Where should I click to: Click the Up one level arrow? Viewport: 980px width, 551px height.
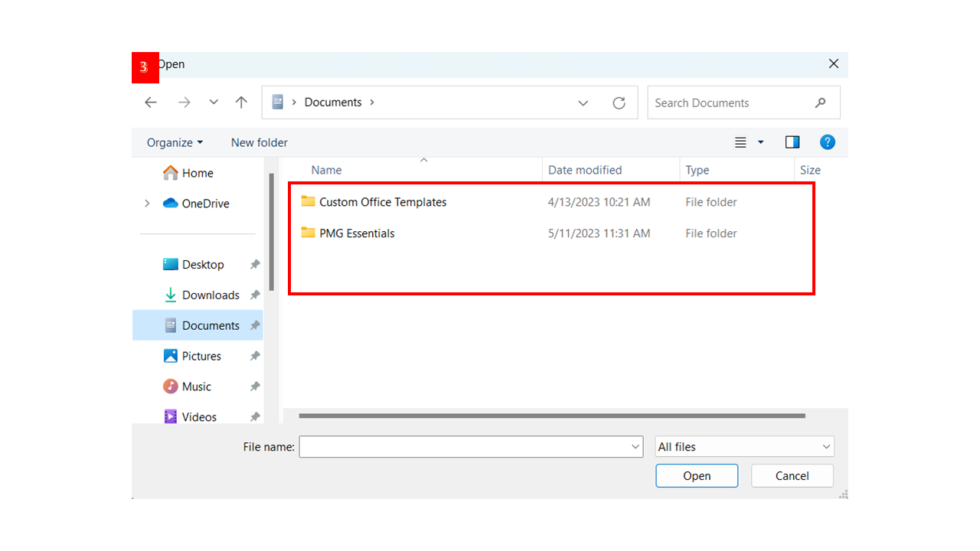click(241, 103)
